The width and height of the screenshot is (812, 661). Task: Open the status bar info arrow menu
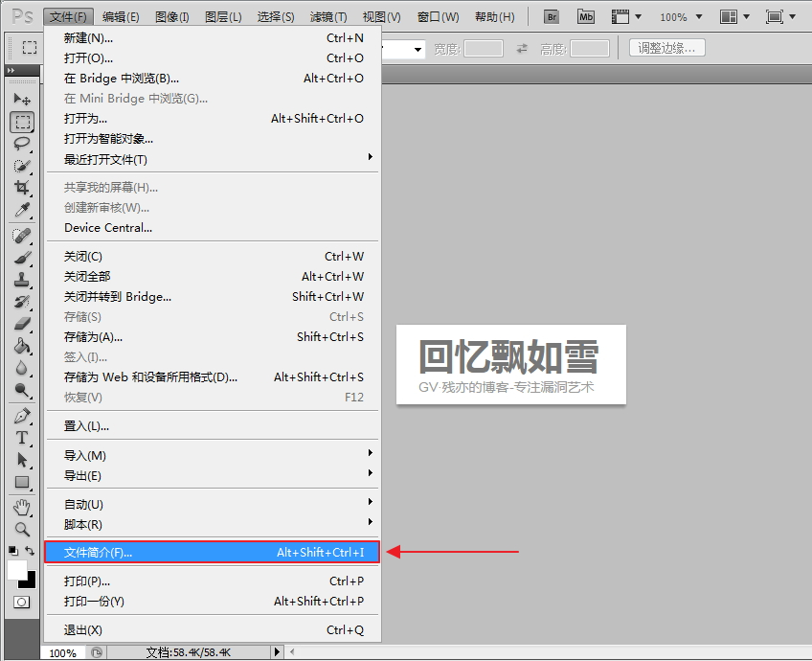coord(277,652)
